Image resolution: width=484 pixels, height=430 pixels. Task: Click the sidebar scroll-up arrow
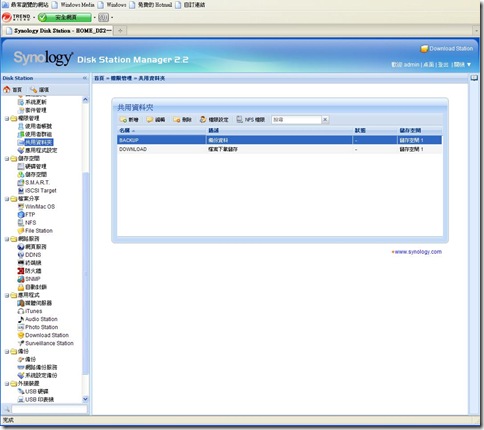(x=85, y=100)
